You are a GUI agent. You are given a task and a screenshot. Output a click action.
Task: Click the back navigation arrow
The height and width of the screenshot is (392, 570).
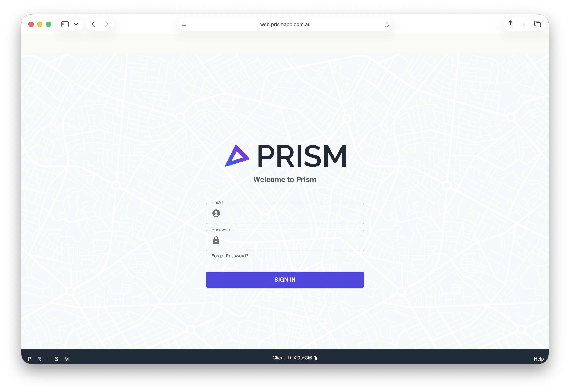pos(93,24)
